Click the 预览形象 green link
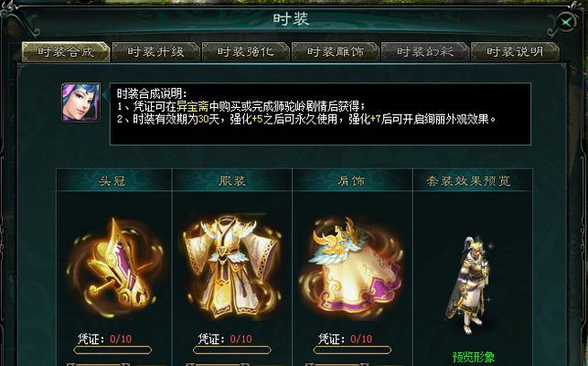 (474, 357)
